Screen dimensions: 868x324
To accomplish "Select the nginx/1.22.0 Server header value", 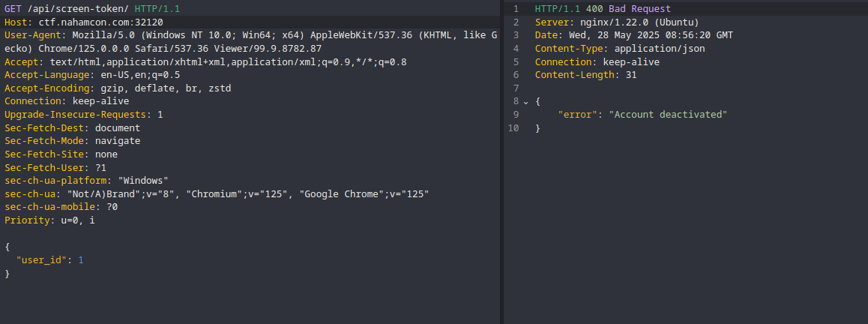I will (x=636, y=22).
